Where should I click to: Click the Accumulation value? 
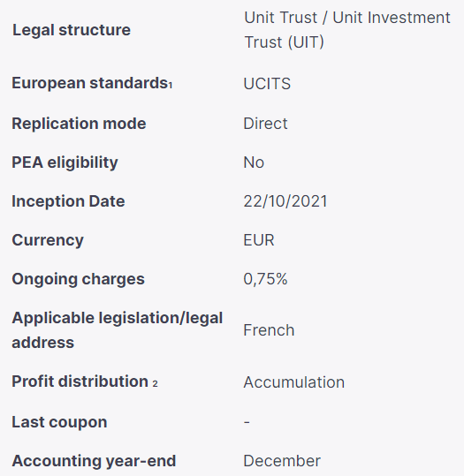(x=293, y=382)
